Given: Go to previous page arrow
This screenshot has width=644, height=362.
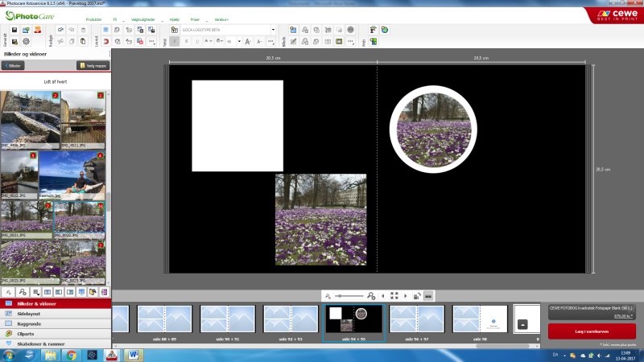Looking at the screenshot, I should (x=382, y=296).
